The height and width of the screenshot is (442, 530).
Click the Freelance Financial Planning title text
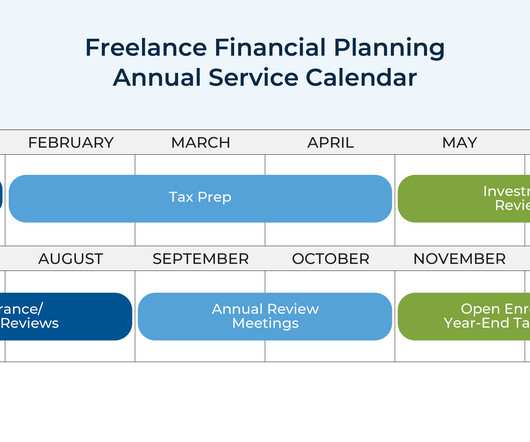pos(265,48)
